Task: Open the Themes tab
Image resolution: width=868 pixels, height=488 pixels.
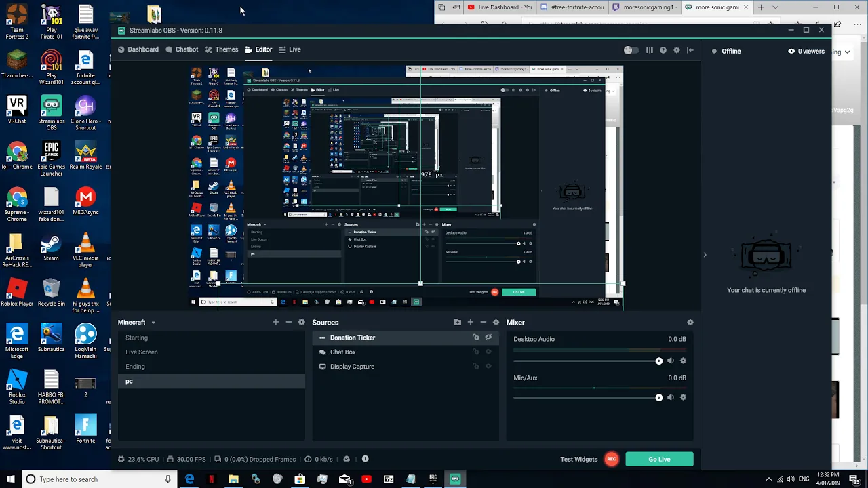Action: point(222,49)
